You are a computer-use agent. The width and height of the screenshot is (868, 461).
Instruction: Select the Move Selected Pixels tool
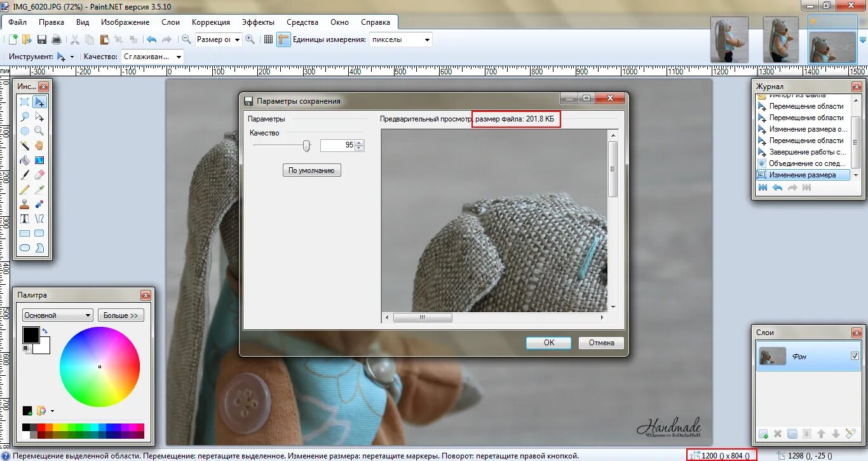pyautogui.click(x=39, y=102)
